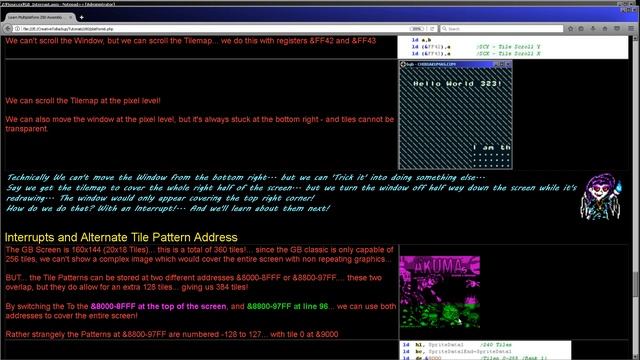Click the page vertical scrollbar thumb
This screenshot has height=360, width=640.
tap(636, 284)
